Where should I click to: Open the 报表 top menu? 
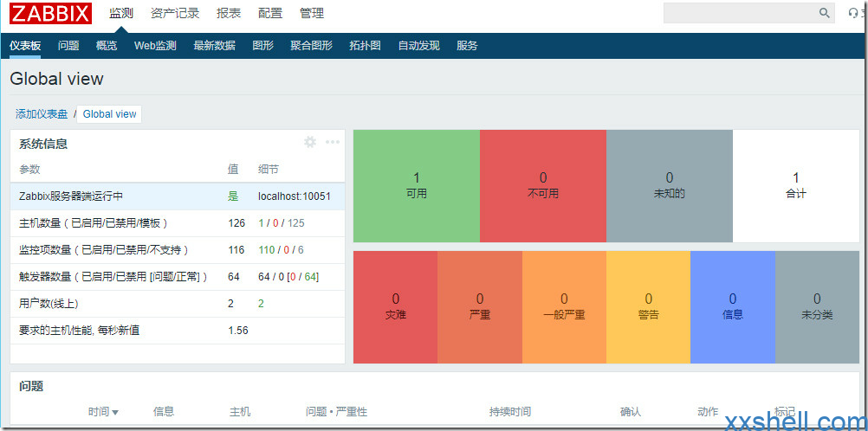pyautogui.click(x=229, y=13)
